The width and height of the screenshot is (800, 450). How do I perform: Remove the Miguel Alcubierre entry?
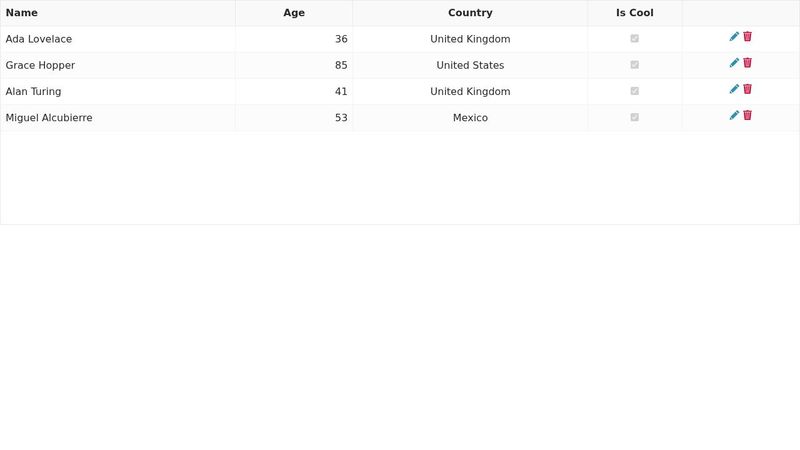click(747, 115)
